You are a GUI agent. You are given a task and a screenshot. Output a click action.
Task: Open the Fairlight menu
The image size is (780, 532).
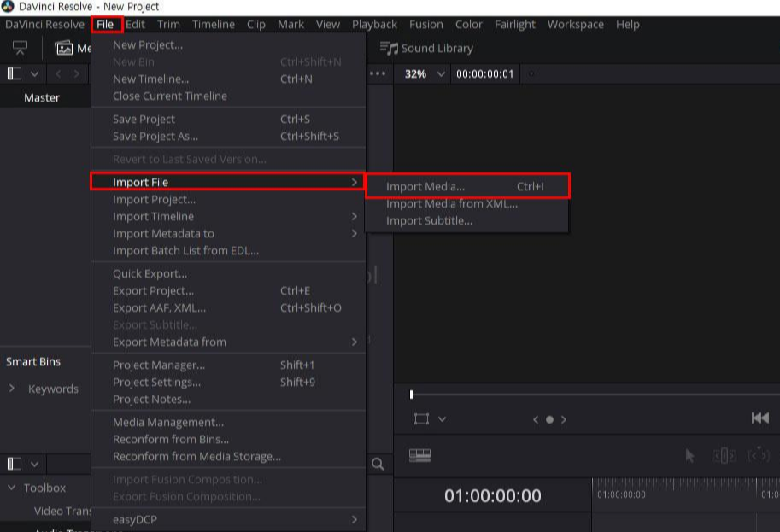click(515, 25)
